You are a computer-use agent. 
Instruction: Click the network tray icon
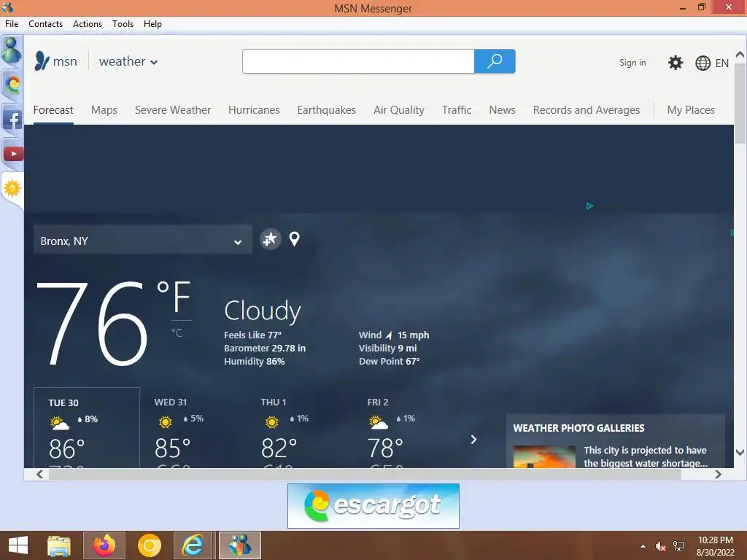click(678, 546)
